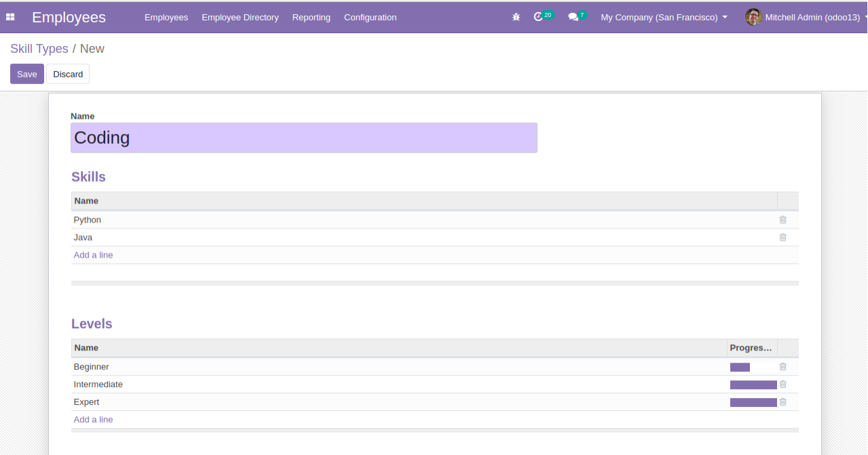Open the Employee Directory menu

[240, 17]
